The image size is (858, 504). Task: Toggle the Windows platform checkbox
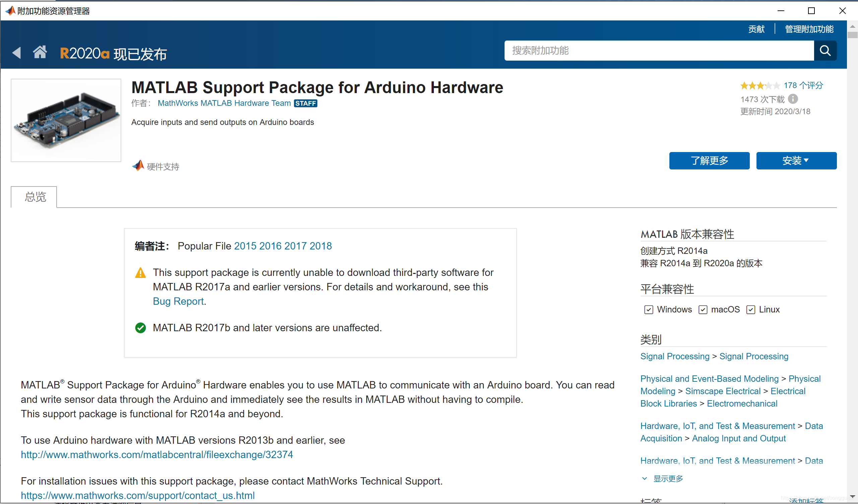[x=648, y=310]
